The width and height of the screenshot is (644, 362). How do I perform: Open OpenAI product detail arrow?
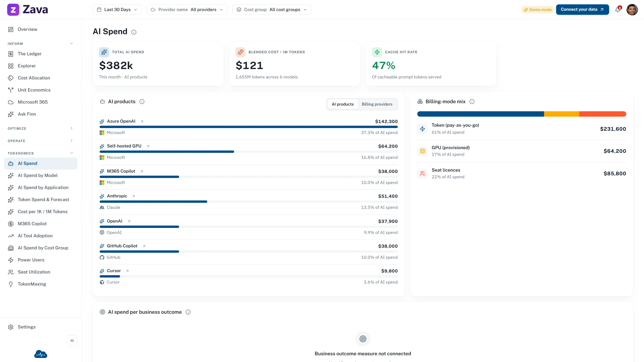pyautogui.click(x=129, y=221)
